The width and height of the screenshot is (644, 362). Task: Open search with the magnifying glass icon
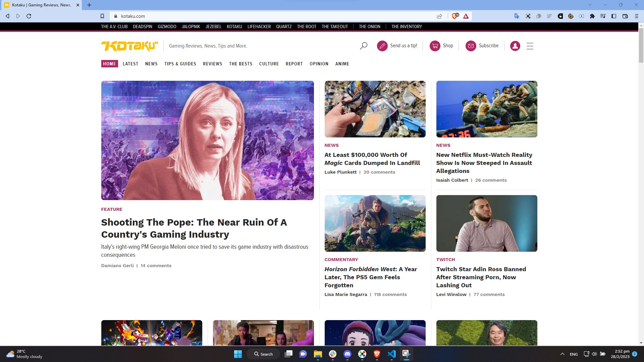[x=363, y=46]
